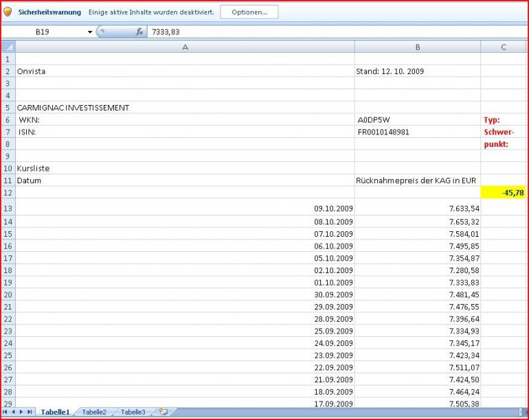Click the cell containing ISIN FR0010148981
This screenshot has width=529, height=420.
point(417,132)
